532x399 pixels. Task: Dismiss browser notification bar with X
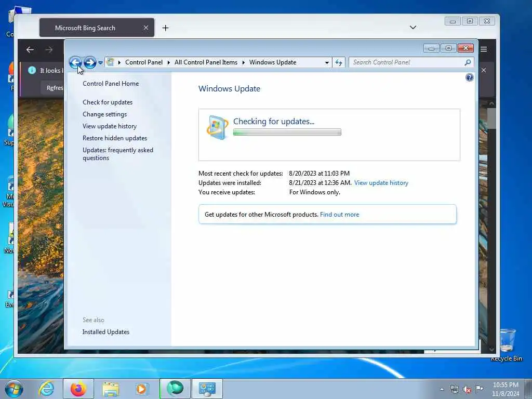click(484, 70)
